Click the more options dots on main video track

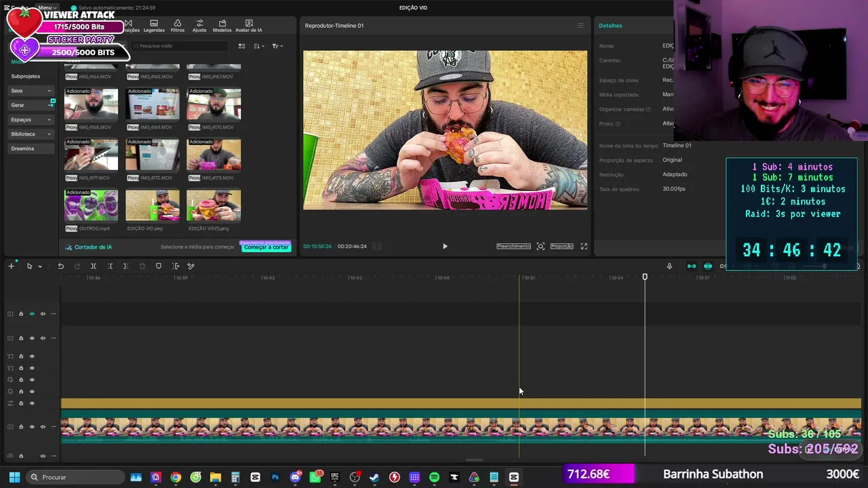pos(54,426)
